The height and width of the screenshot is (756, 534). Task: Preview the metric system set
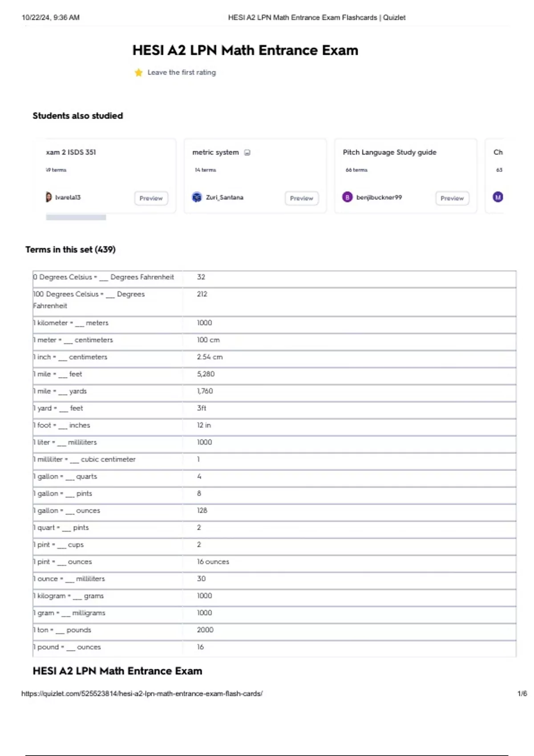coord(301,198)
